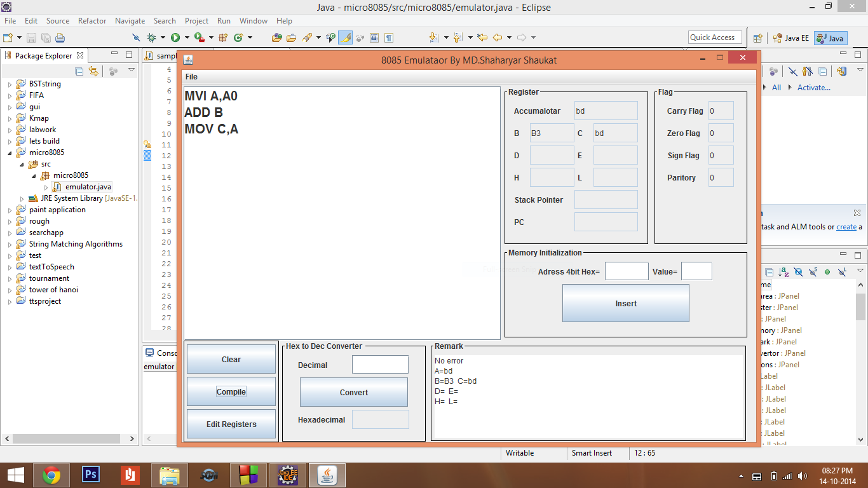Click inside the Decimal converter input field
868x488 pixels.
pos(380,364)
